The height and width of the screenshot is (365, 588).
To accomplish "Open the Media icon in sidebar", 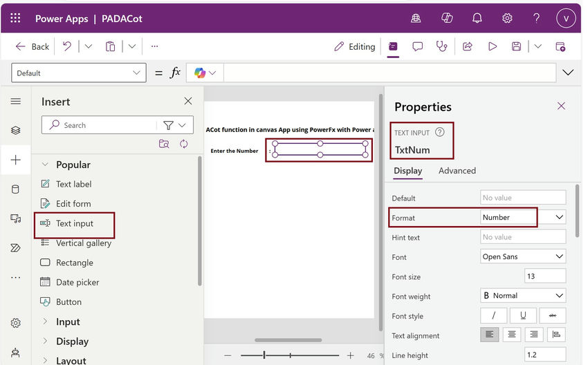I will click(x=16, y=218).
